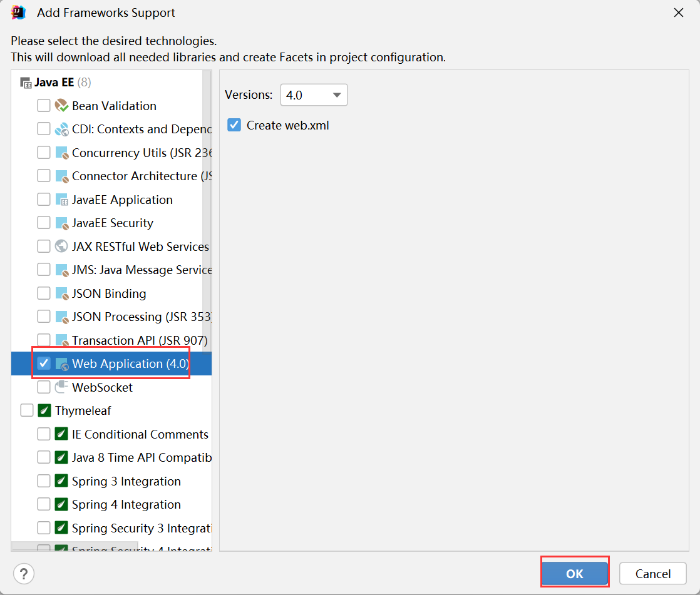
Task: Click the Transaction API icon
Action: click(x=61, y=340)
